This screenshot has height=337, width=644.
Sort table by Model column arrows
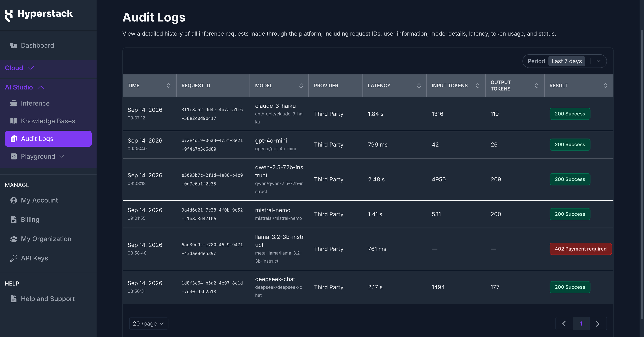click(301, 86)
